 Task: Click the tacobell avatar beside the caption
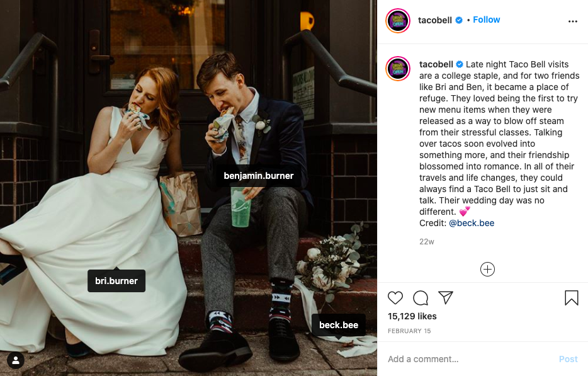pyautogui.click(x=398, y=68)
